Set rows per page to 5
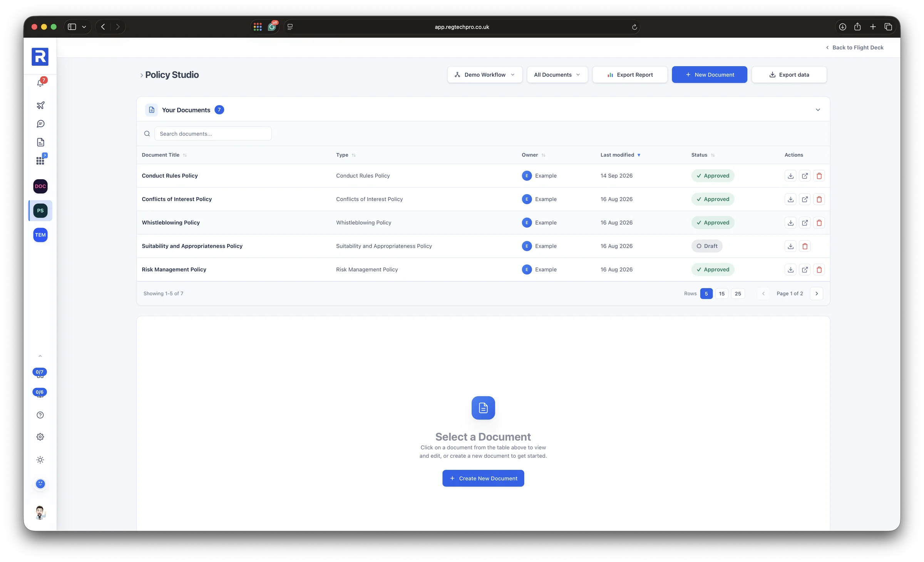Image resolution: width=924 pixels, height=562 pixels. pos(706,294)
